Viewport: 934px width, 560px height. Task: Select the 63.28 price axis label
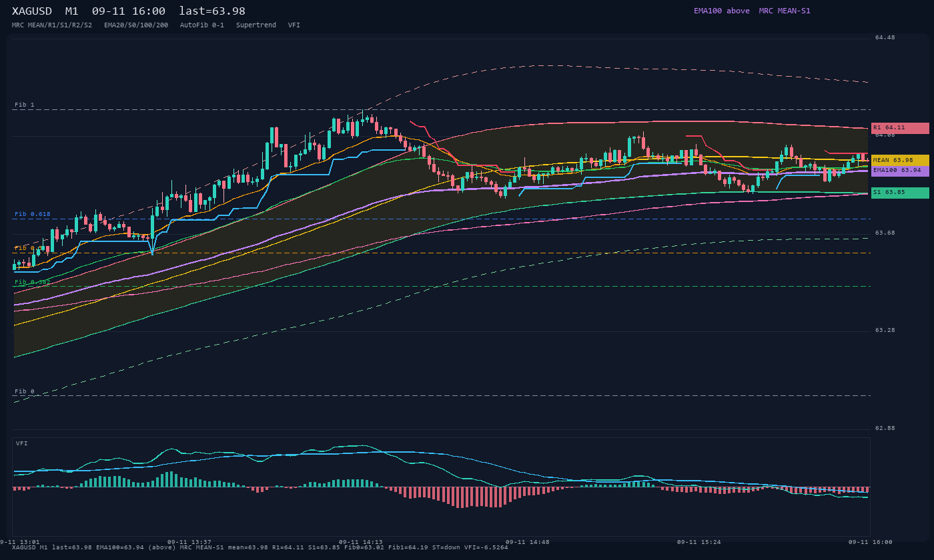tap(885, 331)
